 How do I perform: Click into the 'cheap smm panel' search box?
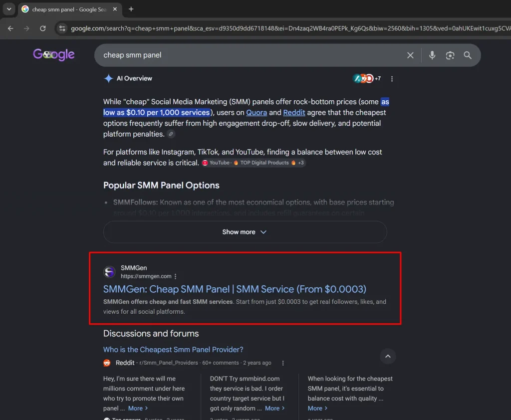(x=251, y=55)
